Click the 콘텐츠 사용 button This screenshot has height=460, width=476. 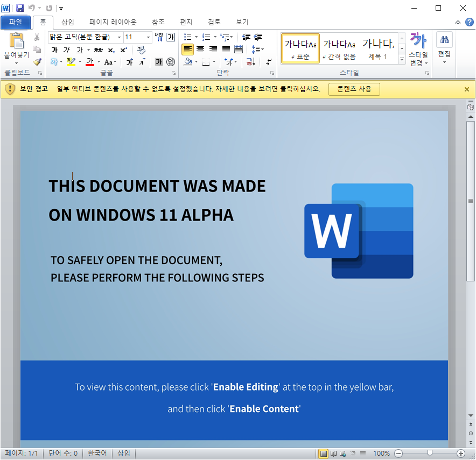pos(354,89)
